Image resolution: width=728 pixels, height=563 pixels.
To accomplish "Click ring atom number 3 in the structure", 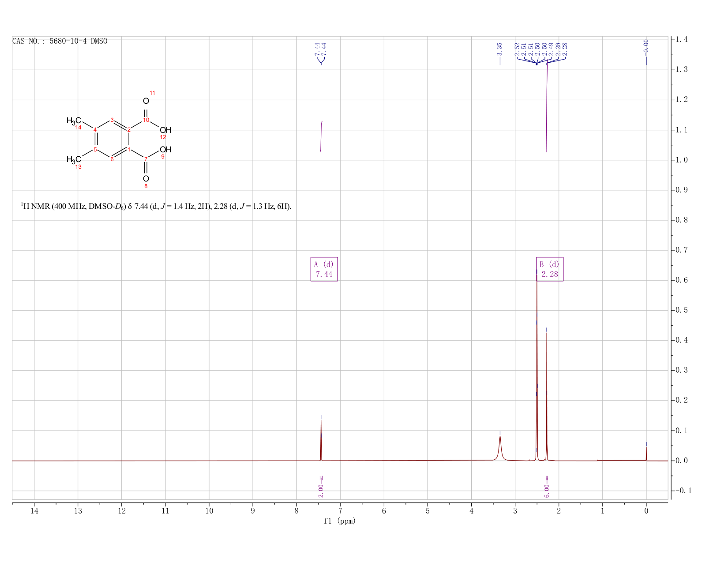I will tap(112, 120).
